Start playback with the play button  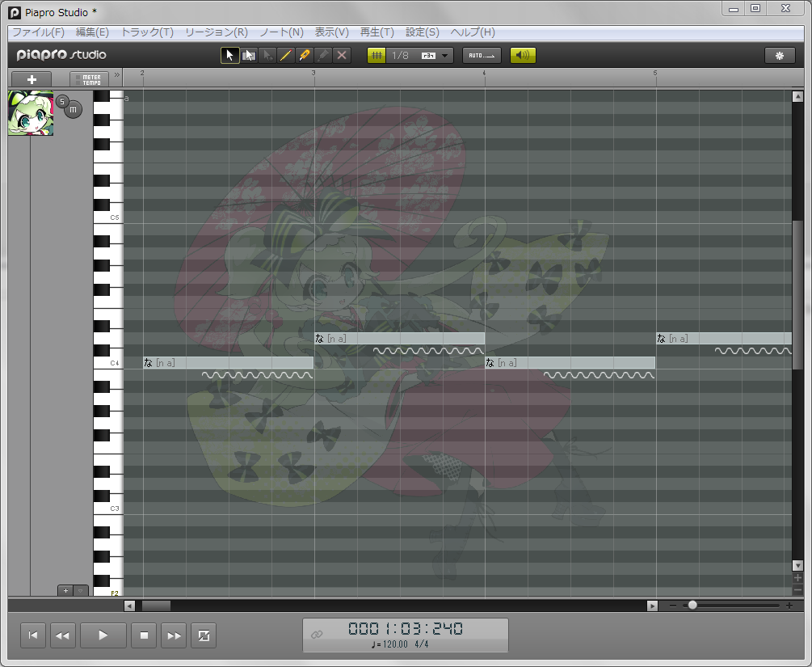point(103,635)
